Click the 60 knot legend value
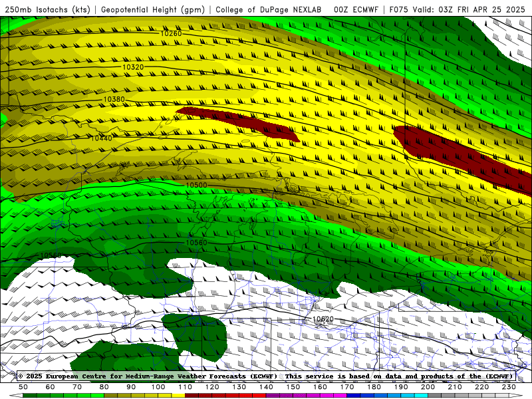Viewport: 532px width, 399px height. (x=50, y=387)
